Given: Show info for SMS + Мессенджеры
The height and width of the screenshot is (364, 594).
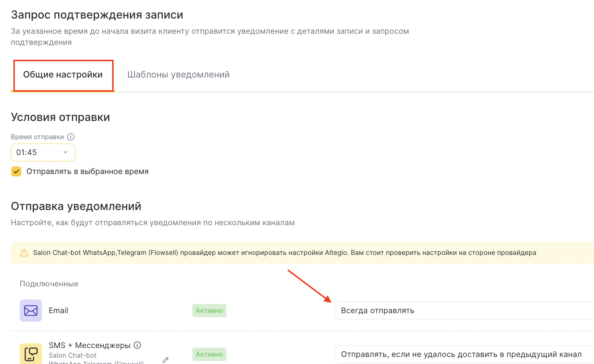Looking at the screenshot, I should (x=137, y=345).
